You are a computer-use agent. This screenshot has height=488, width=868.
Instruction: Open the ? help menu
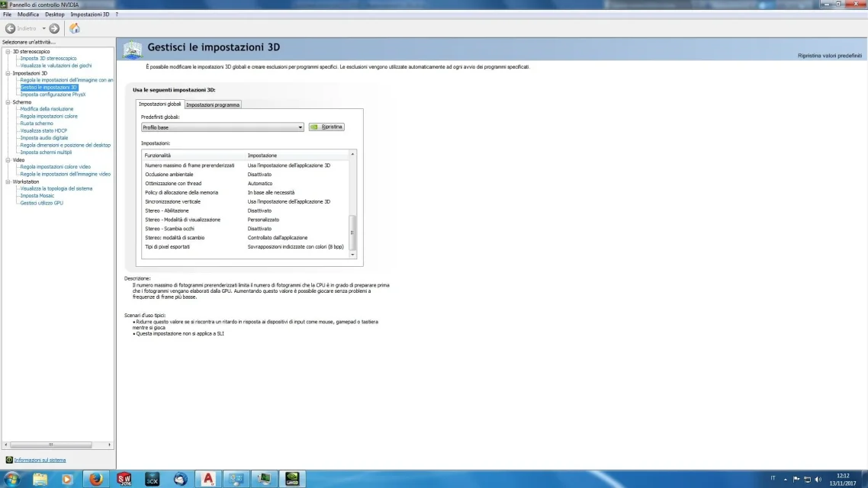(117, 14)
